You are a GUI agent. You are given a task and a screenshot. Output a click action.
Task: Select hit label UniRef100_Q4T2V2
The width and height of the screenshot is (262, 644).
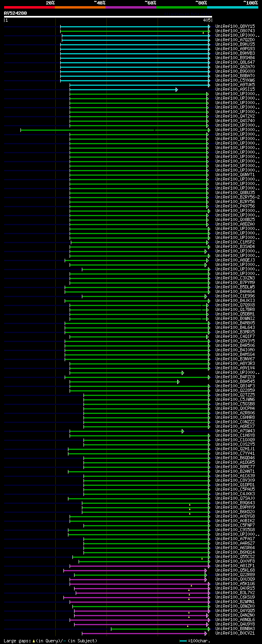pos(235,116)
